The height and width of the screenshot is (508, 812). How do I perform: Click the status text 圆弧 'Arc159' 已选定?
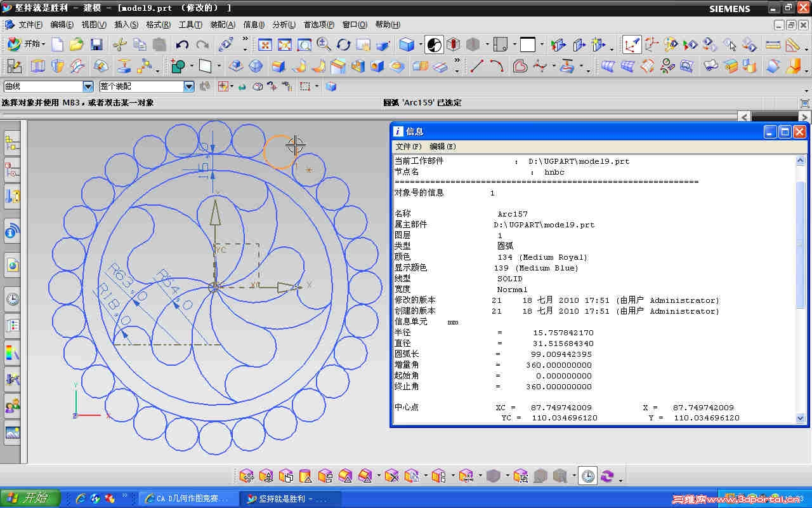[x=422, y=102]
